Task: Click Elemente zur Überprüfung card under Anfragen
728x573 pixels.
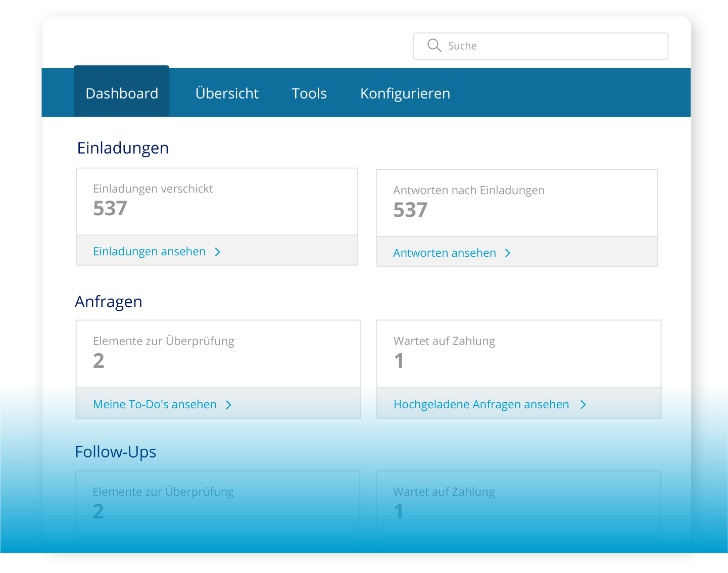Action: [x=218, y=353]
